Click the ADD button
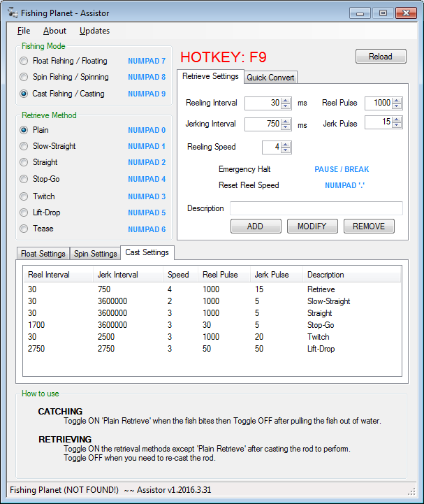 (256, 226)
